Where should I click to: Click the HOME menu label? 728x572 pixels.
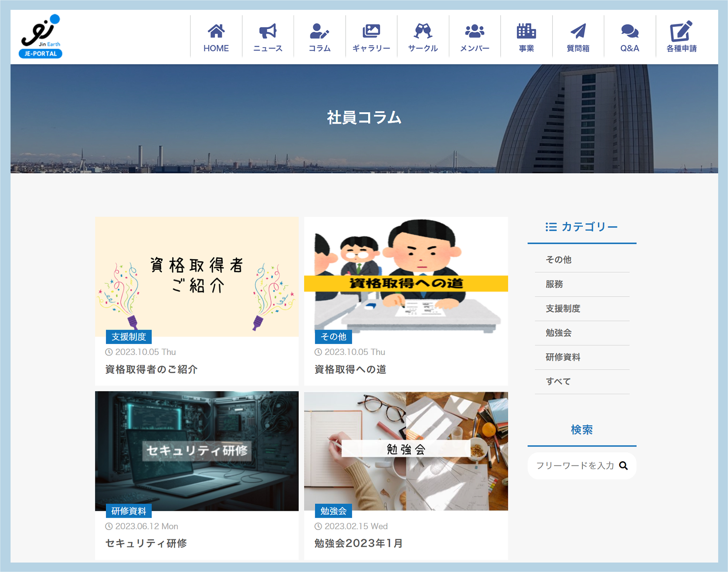point(216,48)
